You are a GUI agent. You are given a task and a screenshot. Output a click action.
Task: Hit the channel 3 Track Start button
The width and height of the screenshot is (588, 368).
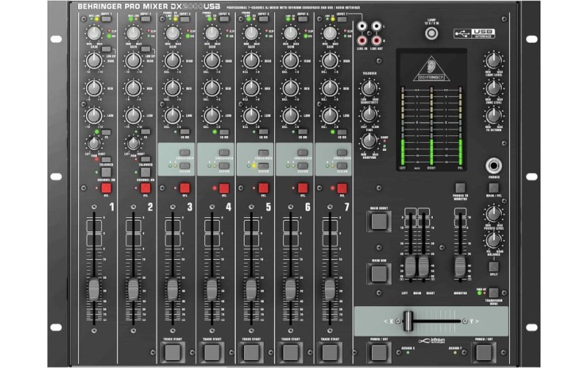(173, 353)
